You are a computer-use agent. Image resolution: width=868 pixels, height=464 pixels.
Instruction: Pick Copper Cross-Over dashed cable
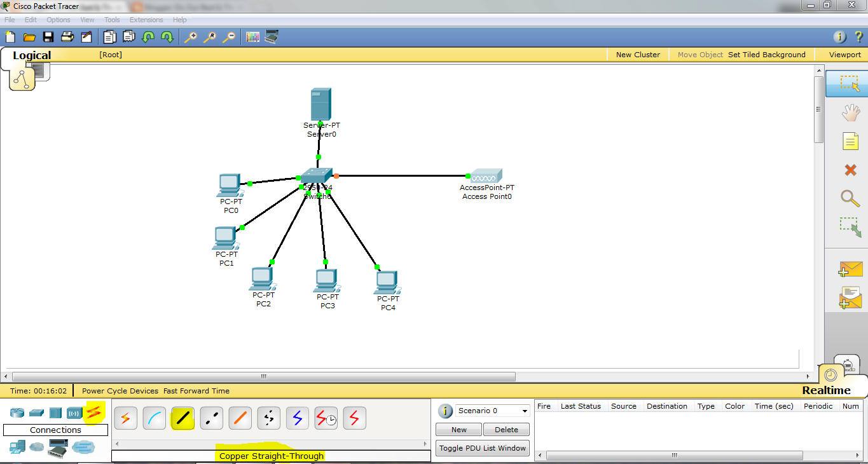[x=212, y=418]
